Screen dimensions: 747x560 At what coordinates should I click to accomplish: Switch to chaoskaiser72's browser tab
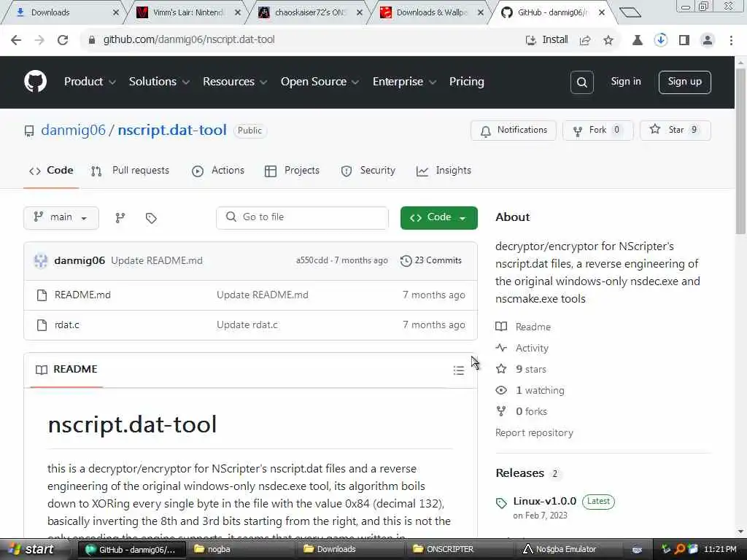click(309, 12)
